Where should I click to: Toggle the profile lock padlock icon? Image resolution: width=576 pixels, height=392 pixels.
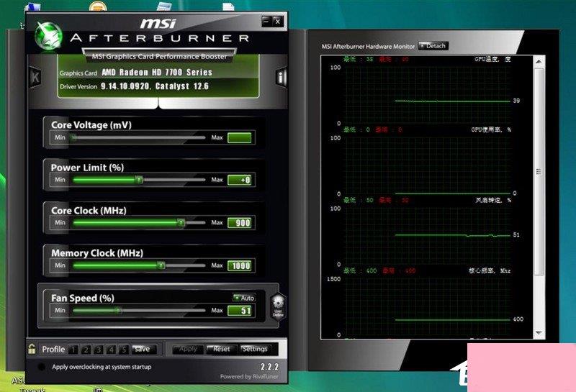[32, 349]
